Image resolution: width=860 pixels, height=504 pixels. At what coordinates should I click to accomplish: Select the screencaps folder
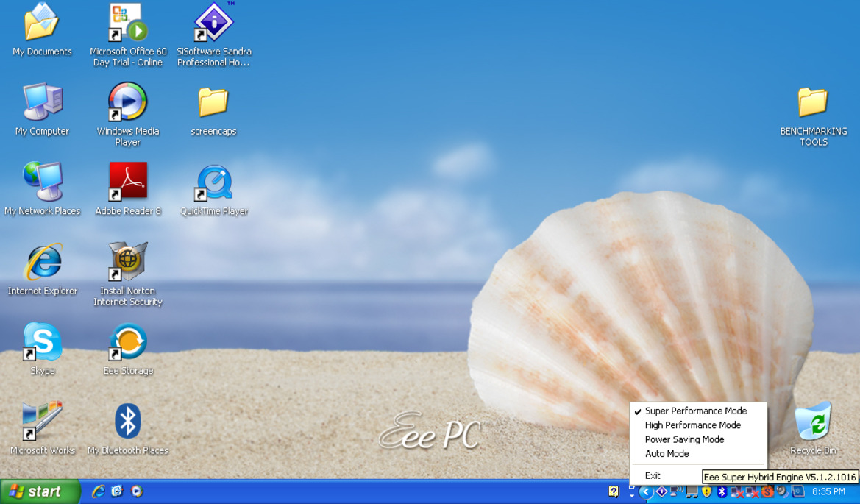tap(213, 112)
